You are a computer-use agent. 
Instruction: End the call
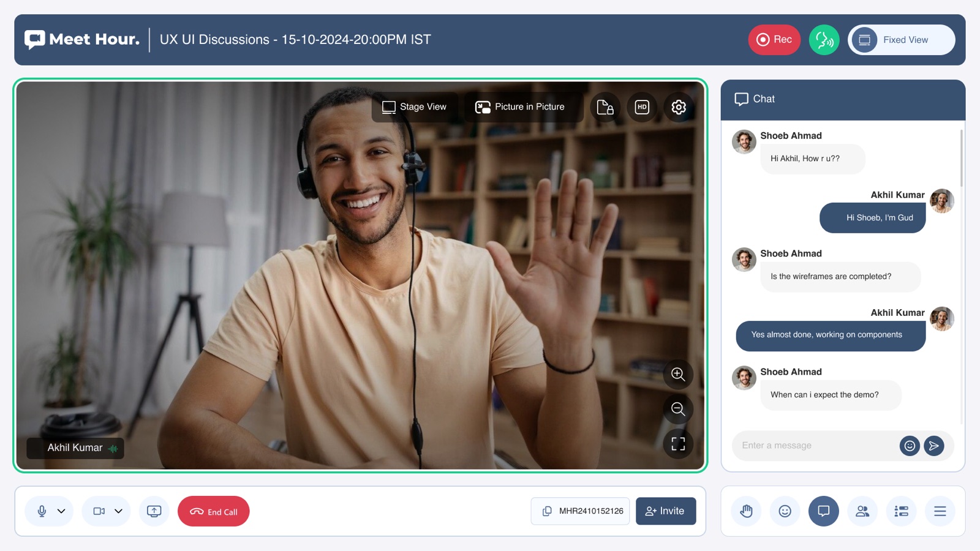pos(214,511)
